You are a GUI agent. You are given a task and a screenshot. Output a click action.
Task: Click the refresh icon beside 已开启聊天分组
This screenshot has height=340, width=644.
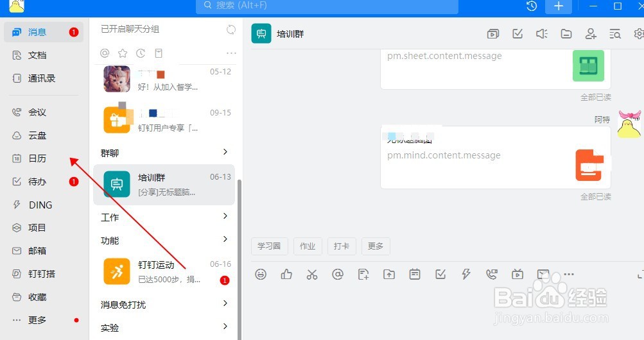tap(231, 30)
